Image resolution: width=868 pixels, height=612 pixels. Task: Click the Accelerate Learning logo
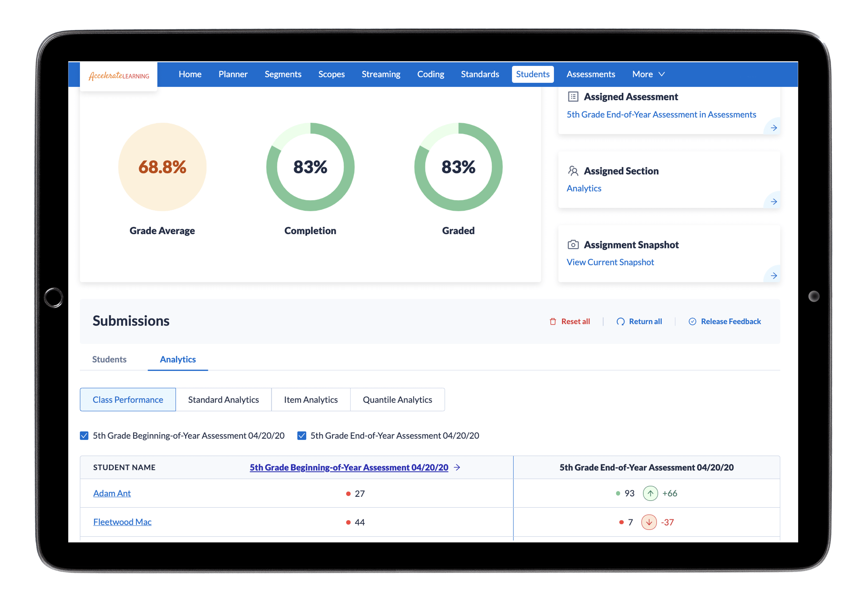click(x=119, y=76)
